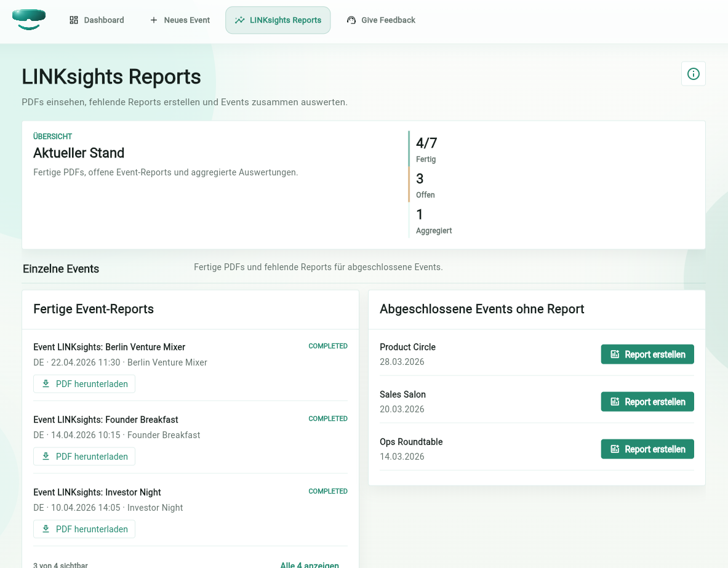Click the ÜBERSICHT label
The width and height of the screenshot is (728, 568).
pos(52,136)
